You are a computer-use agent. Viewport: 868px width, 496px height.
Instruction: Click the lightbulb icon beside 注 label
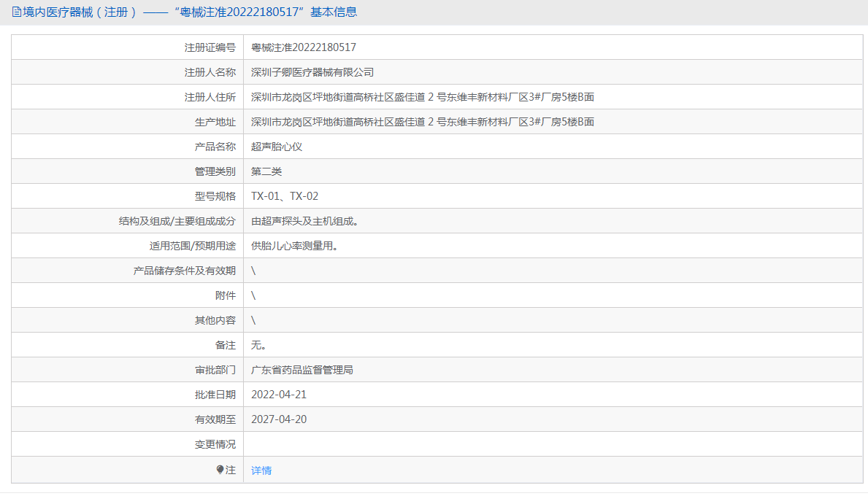tap(220, 470)
